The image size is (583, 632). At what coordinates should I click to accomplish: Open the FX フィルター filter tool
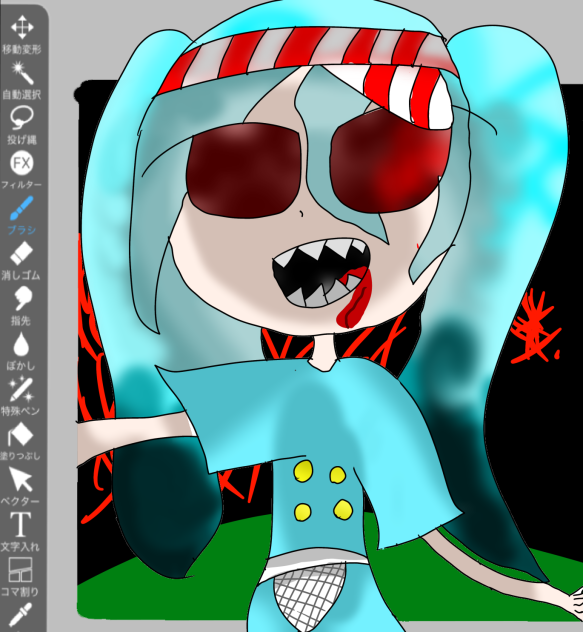22,170
